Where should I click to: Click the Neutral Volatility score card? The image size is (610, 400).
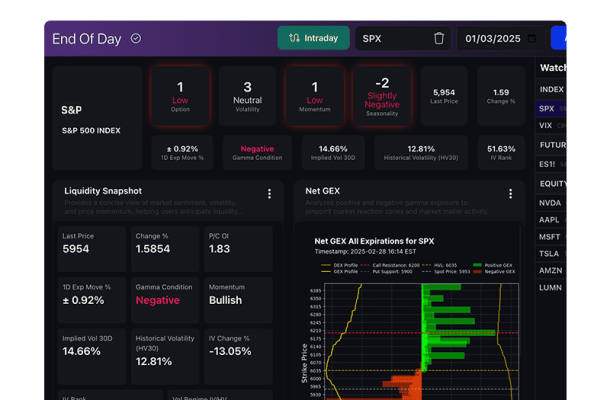(247, 96)
